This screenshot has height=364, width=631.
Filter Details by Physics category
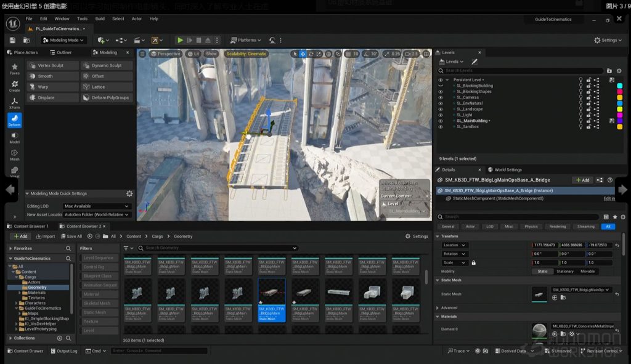pos(531,227)
